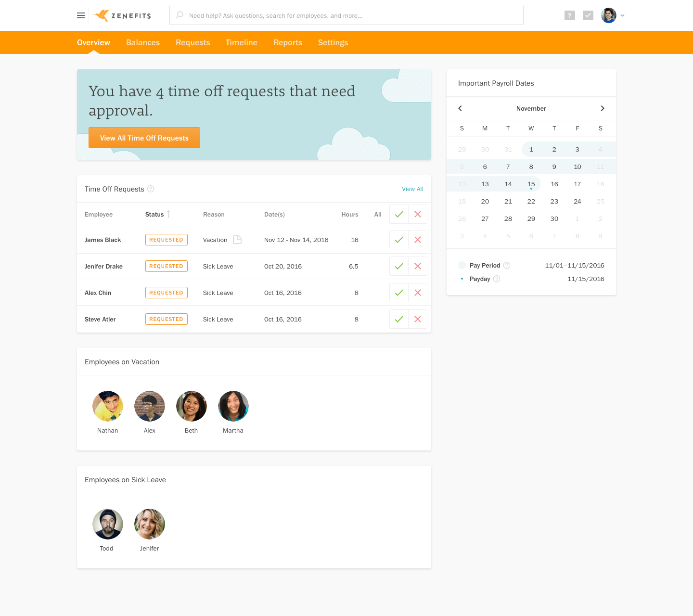Approve James Black's vacation request
This screenshot has height=616, width=693.
(399, 240)
